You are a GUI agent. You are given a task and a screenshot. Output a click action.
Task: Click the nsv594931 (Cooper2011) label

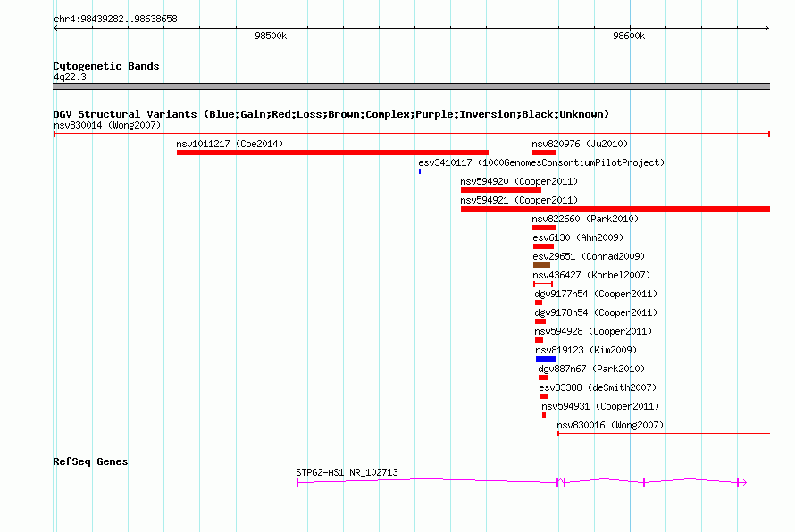click(600, 406)
